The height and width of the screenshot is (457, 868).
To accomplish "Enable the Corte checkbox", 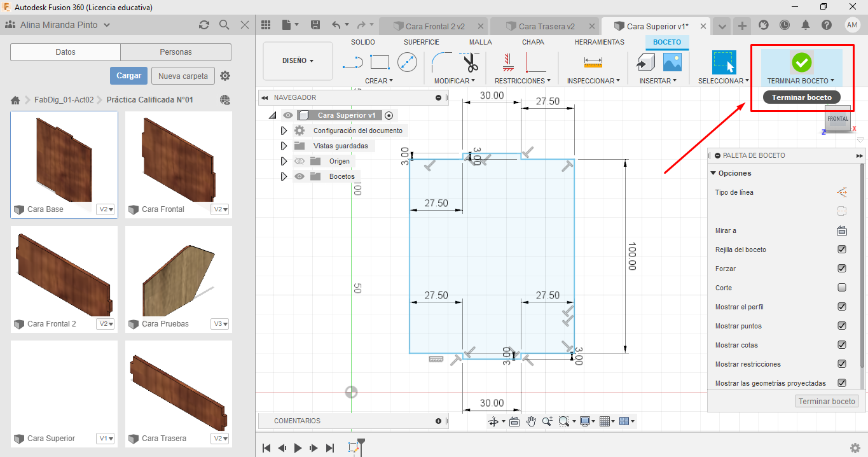I will coord(842,288).
